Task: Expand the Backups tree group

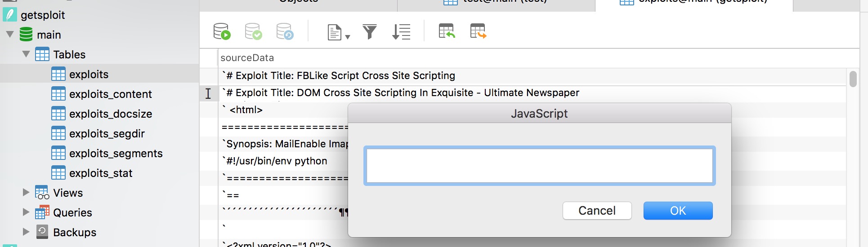Action: coord(26,232)
